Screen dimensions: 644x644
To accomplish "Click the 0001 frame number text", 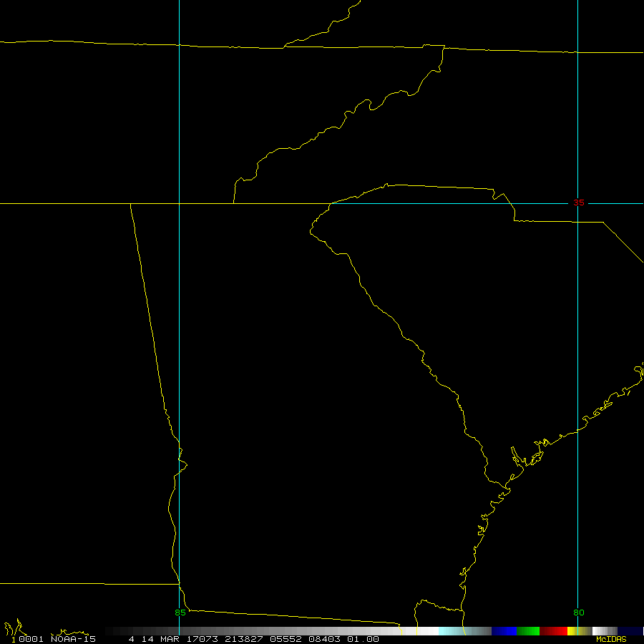I will coord(31,639).
